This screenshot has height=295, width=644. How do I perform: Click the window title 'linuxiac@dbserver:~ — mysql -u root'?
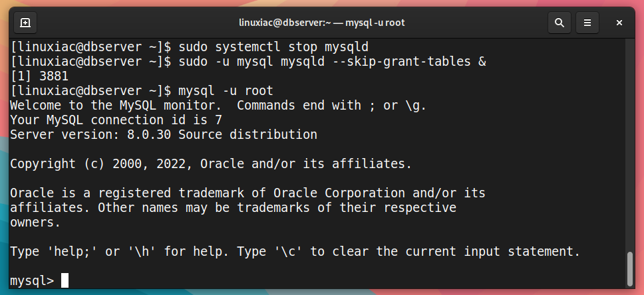(x=321, y=23)
